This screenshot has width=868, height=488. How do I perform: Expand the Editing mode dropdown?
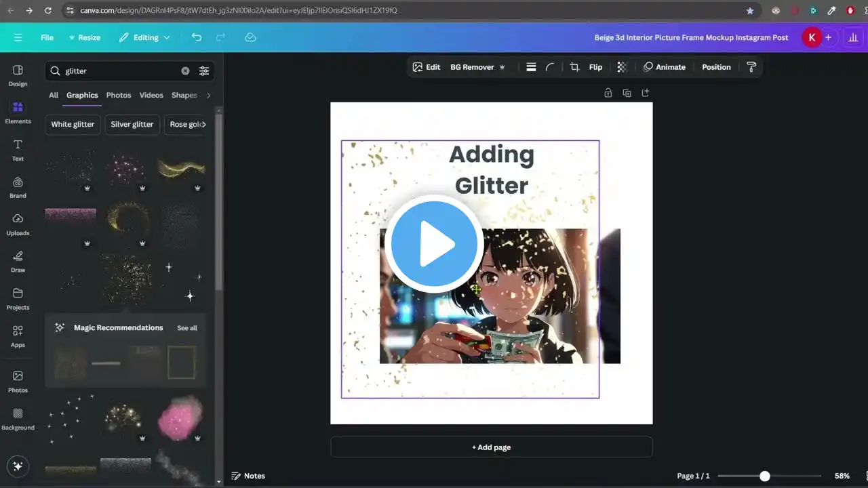click(x=144, y=37)
